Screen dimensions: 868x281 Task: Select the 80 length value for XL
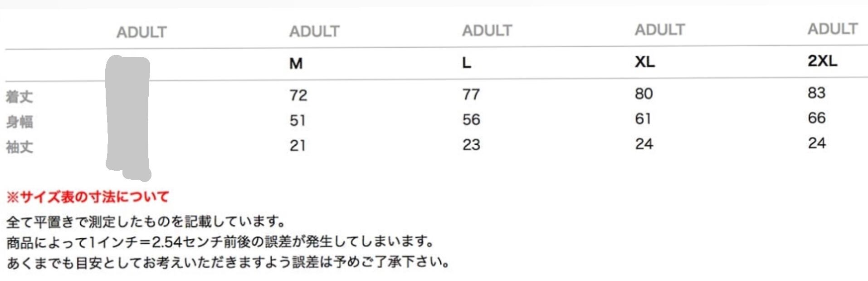tap(644, 94)
